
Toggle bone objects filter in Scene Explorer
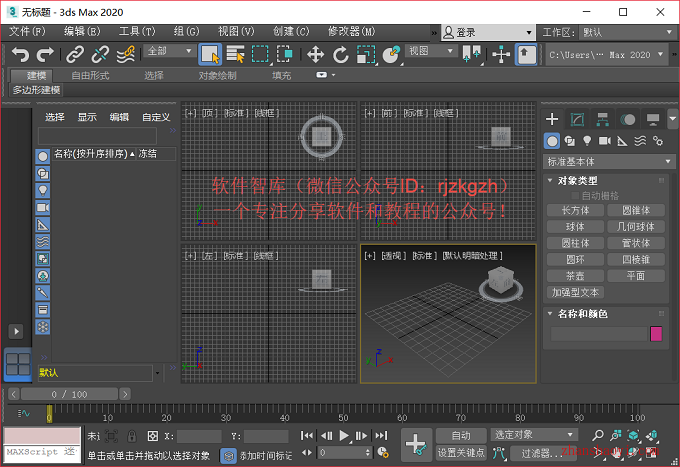click(42, 293)
